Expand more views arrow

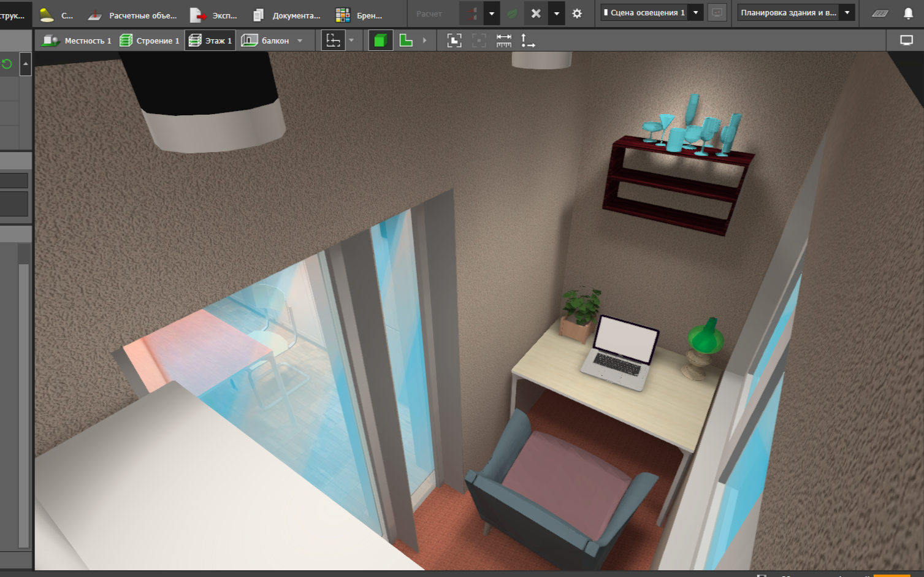[424, 40]
